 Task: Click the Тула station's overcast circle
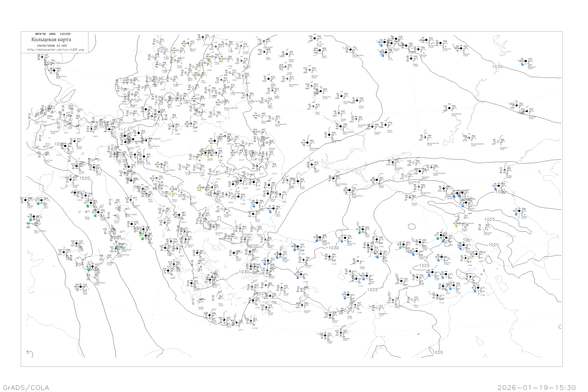(386, 53)
